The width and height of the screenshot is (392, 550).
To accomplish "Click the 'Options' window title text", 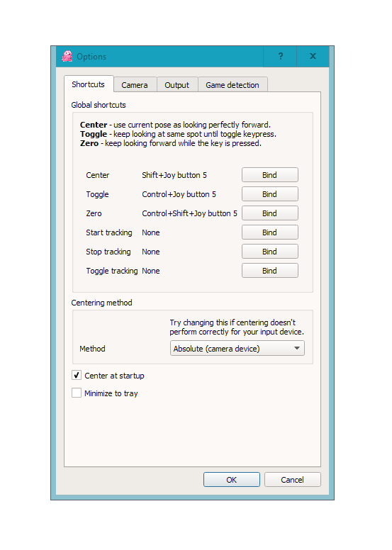I will [x=91, y=57].
